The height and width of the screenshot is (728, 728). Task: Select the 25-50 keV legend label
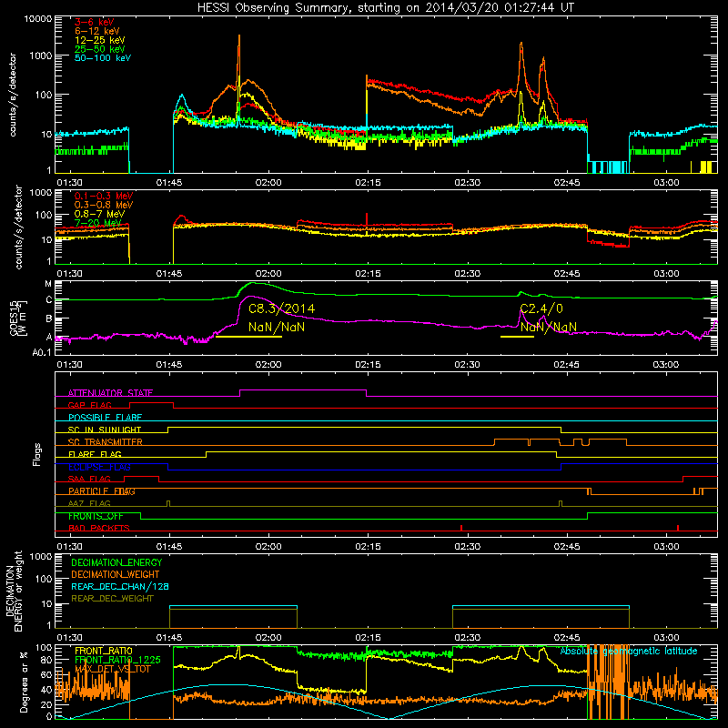(100, 49)
